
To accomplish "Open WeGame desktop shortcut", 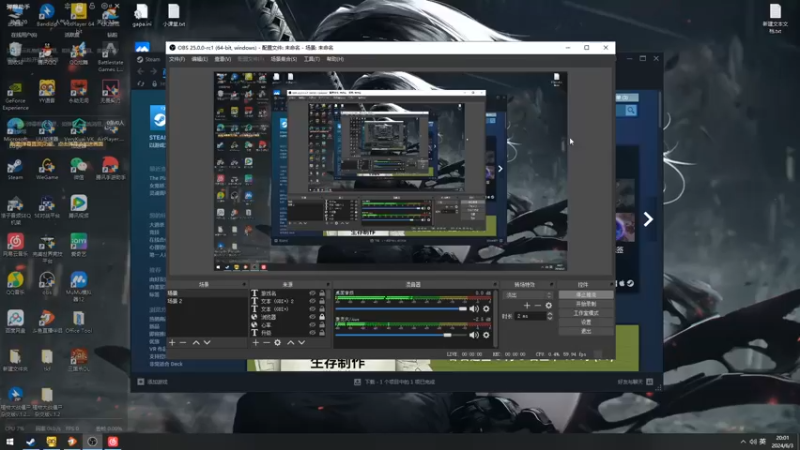I will coord(47,169).
